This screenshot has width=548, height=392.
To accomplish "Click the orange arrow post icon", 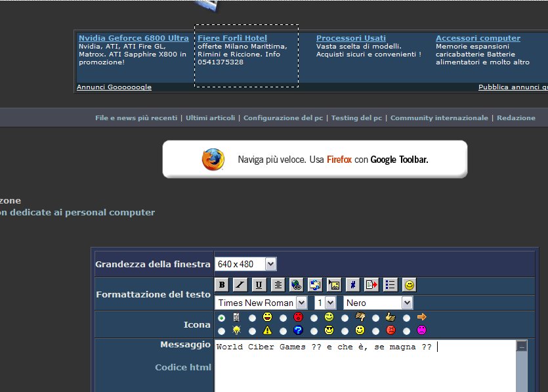I will tap(421, 317).
